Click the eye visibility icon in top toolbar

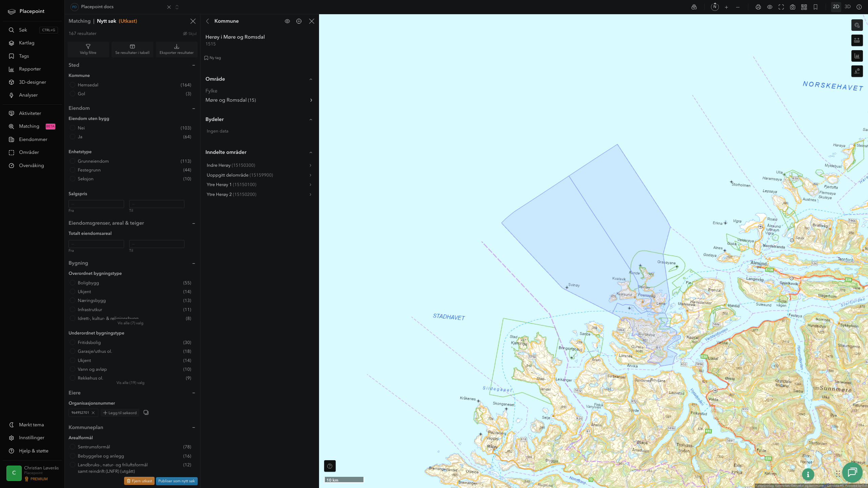770,7
